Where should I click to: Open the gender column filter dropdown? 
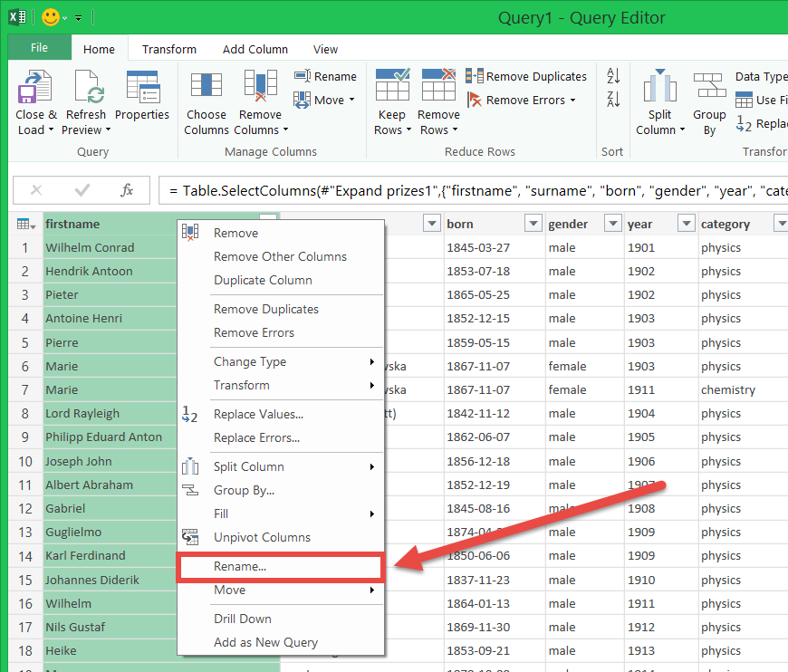(x=611, y=224)
